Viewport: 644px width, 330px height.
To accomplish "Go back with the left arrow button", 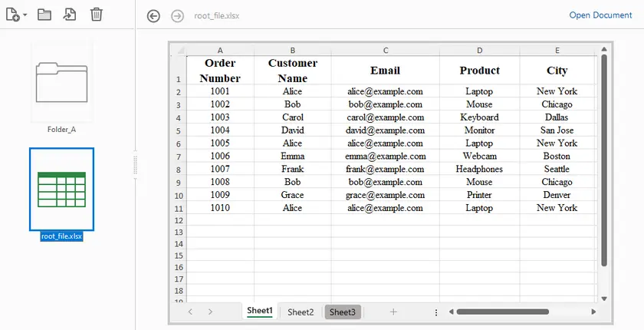I will (153, 16).
